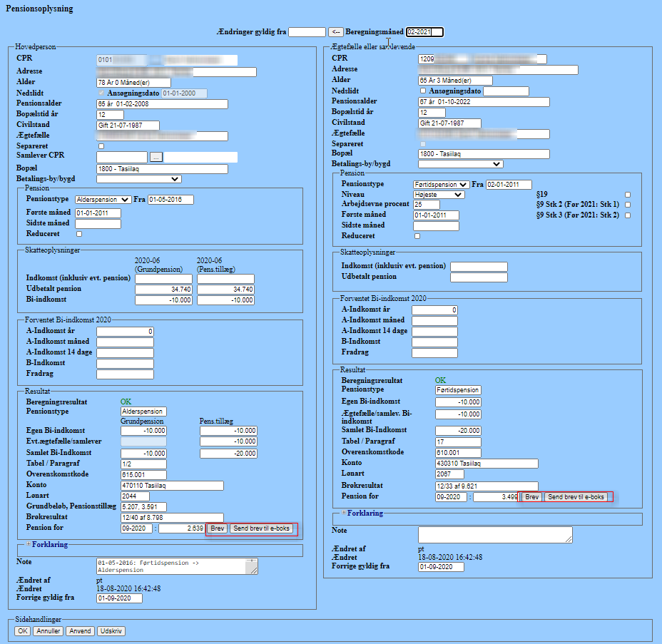The image size is (662, 644).
Task: Click Pens.tillæg Bi-indkomst field under Skatteoplysninger
Action: pos(225,300)
